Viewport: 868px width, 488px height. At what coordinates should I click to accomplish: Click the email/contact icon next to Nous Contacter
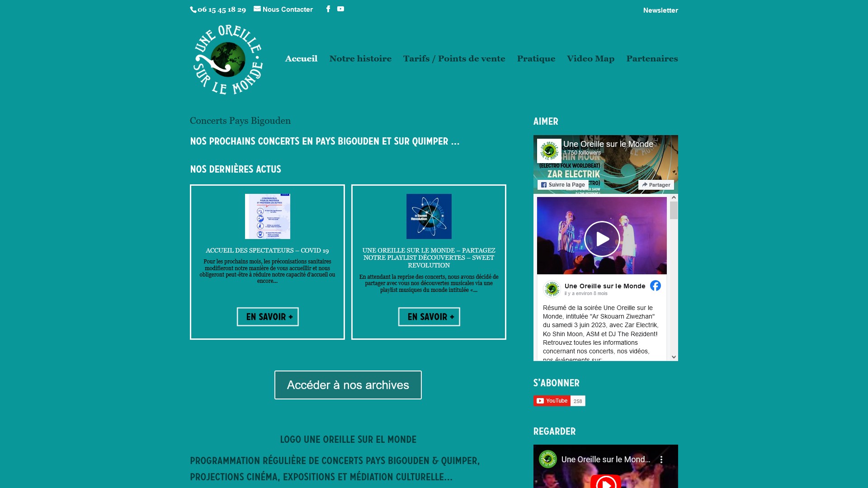pos(258,9)
